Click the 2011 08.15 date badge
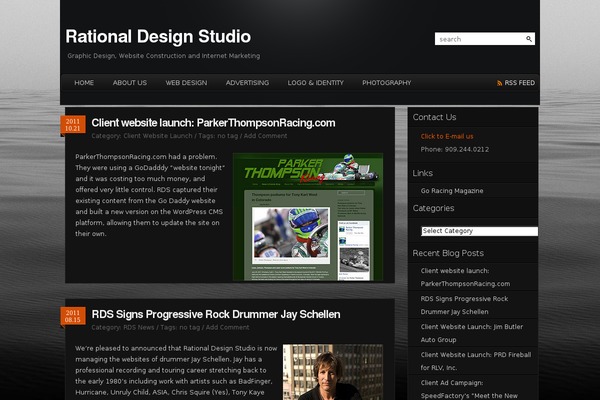The width and height of the screenshot is (600, 400). (x=73, y=316)
